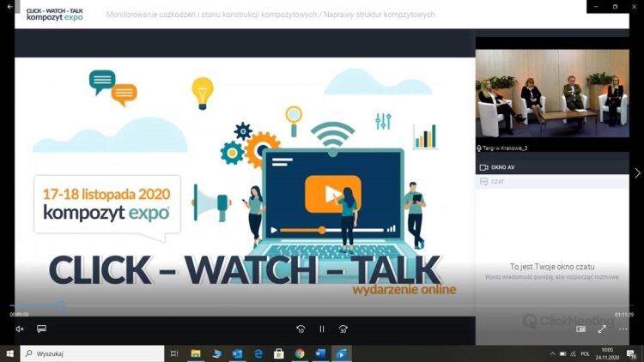Screen dimensions: 644x362
Task: Open Microsoft Word from the taskbar
Action: pos(320,353)
